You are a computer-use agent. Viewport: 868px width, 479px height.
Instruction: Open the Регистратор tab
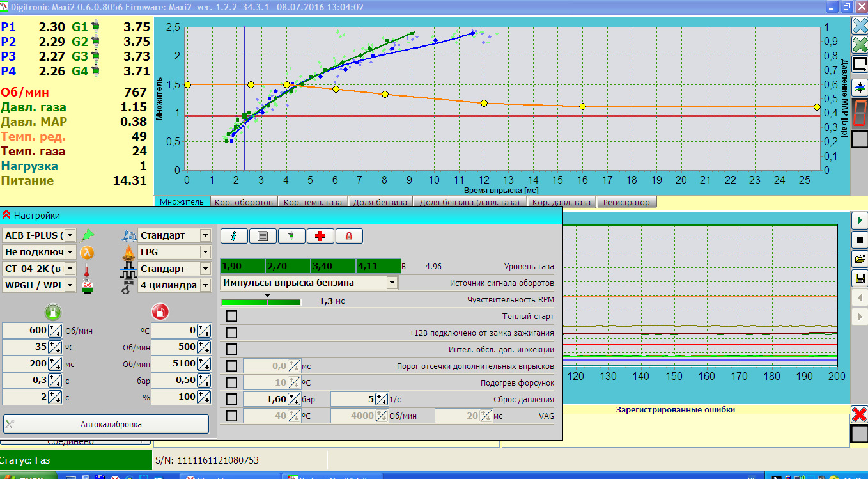tap(626, 203)
